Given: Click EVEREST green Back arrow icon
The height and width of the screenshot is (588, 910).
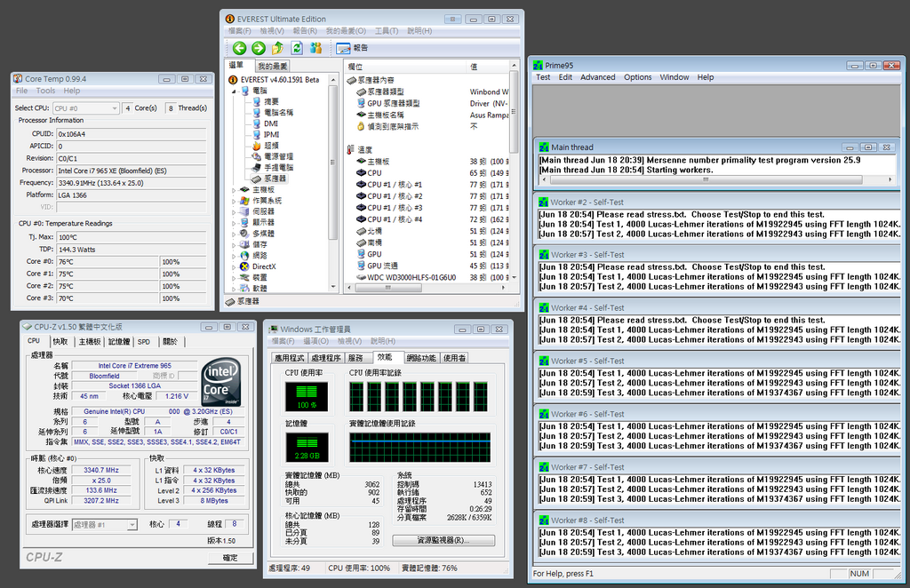Looking at the screenshot, I should 240,48.
